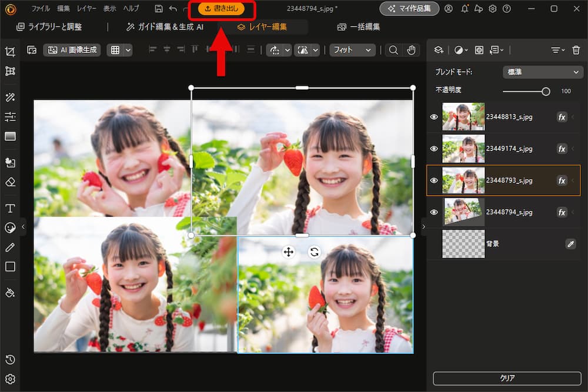This screenshot has height=392, width=588.
Task: Switch to ライブラリーと調整 tab
Action: [x=49, y=27]
